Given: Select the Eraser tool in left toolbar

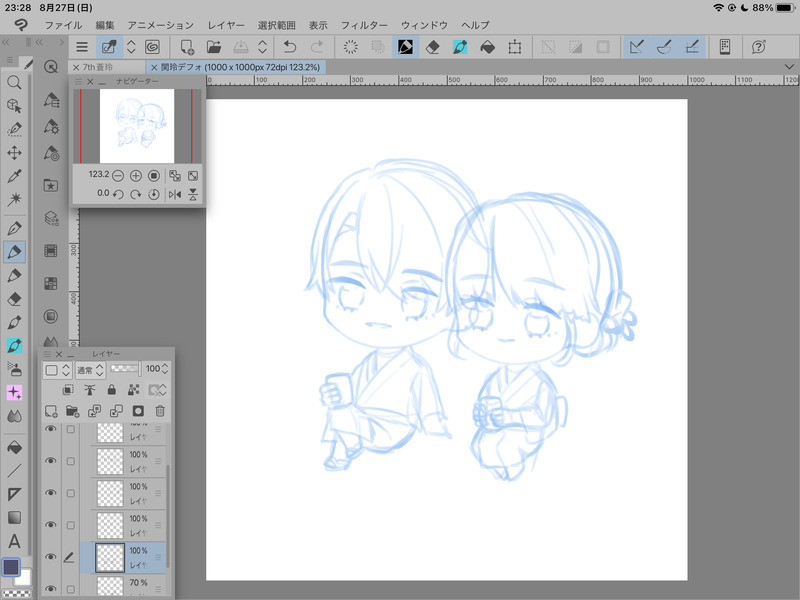Looking at the screenshot, I should pyautogui.click(x=14, y=299).
